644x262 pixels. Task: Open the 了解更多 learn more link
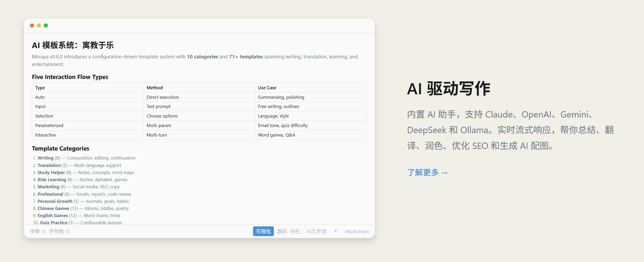coord(427,172)
